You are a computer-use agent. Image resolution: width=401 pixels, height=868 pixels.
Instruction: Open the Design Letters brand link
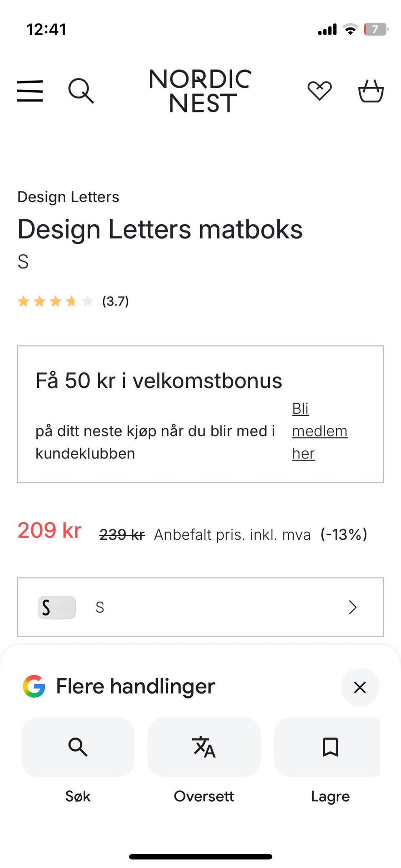click(69, 197)
